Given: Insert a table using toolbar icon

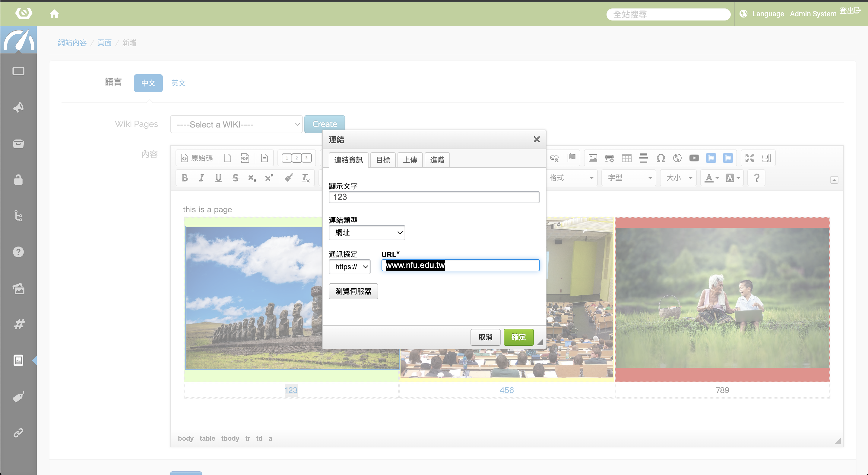Looking at the screenshot, I should click(x=626, y=158).
